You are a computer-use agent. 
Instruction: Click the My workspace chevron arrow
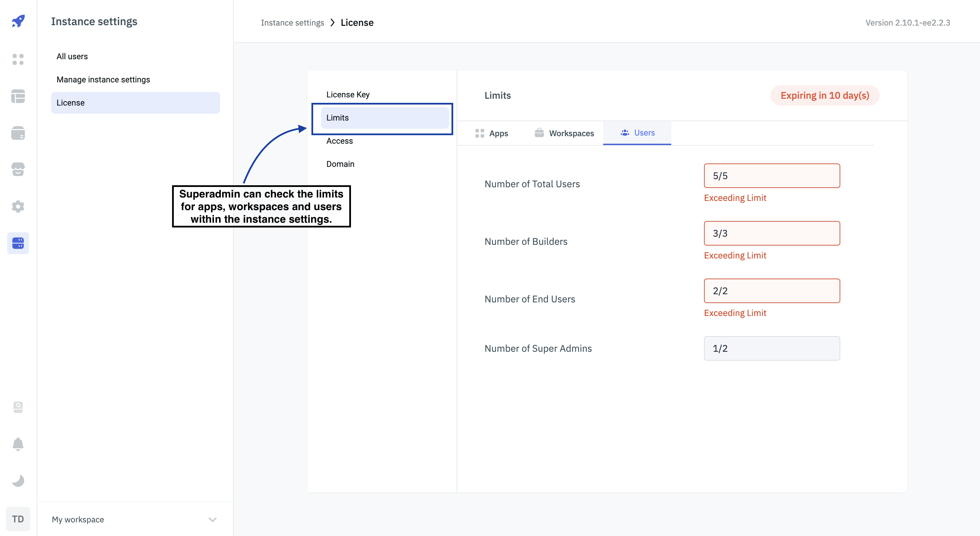click(212, 519)
